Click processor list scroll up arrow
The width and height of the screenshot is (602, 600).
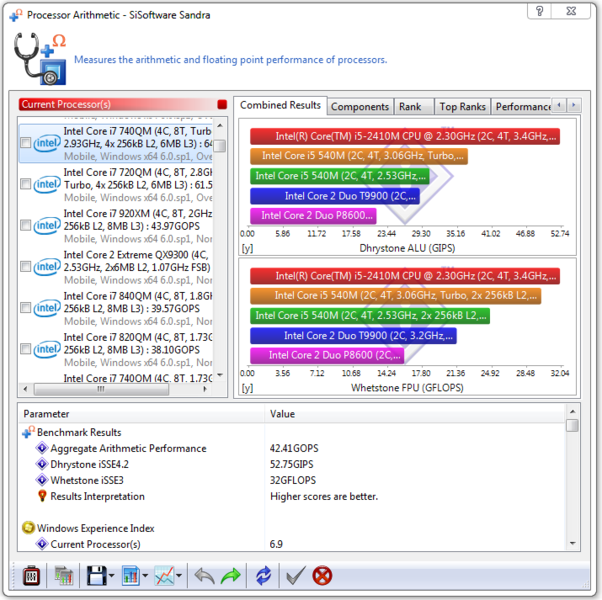click(x=220, y=126)
